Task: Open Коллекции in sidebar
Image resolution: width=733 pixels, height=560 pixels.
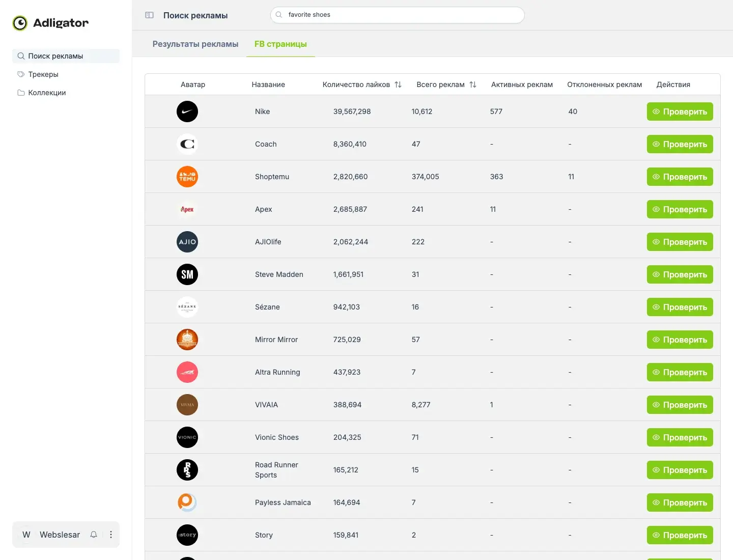Action: [x=66, y=93]
